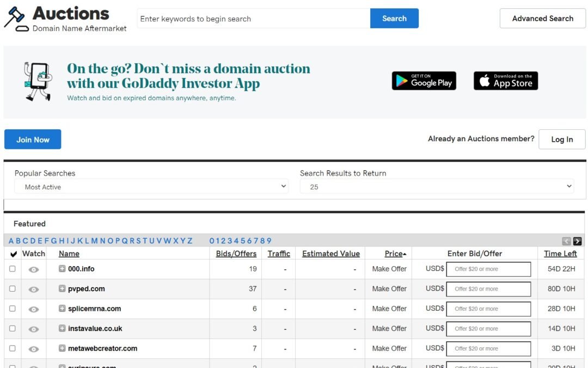This screenshot has height=368, width=588.
Task: Go to the next results page arrow
Action: pos(578,241)
